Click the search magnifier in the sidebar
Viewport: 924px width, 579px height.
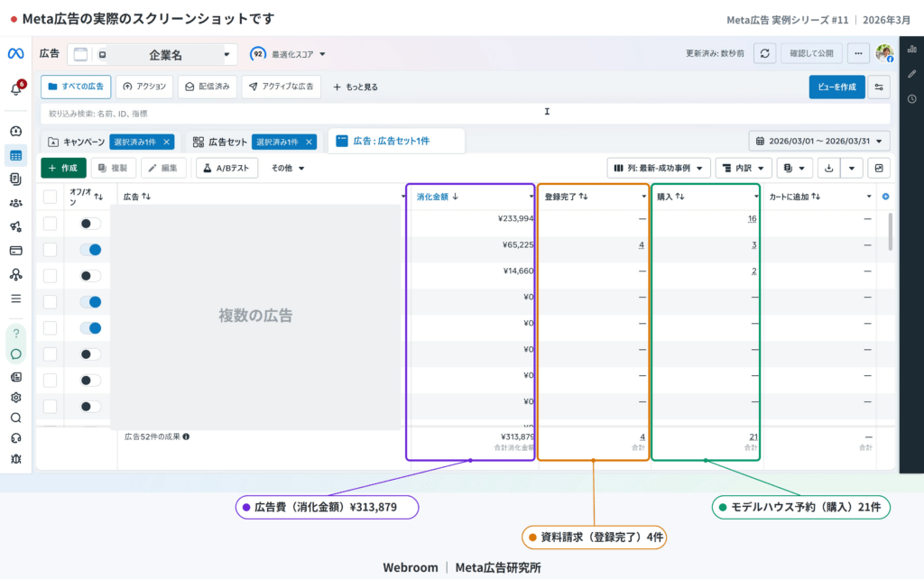tap(16, 418)
